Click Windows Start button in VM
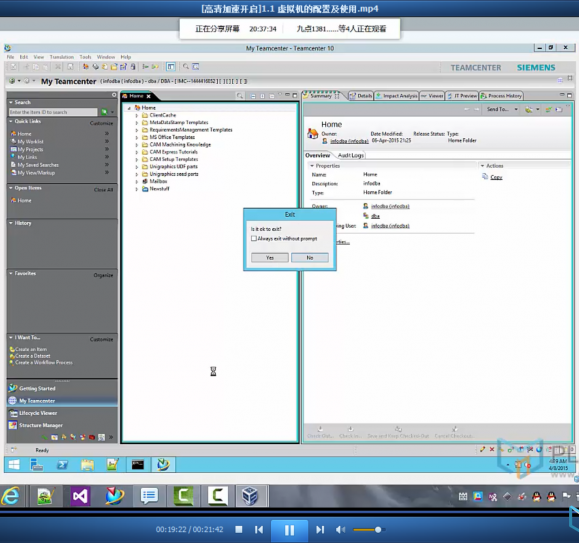The height and width of the screenshot is (543, 579). (x=14, y=464)
